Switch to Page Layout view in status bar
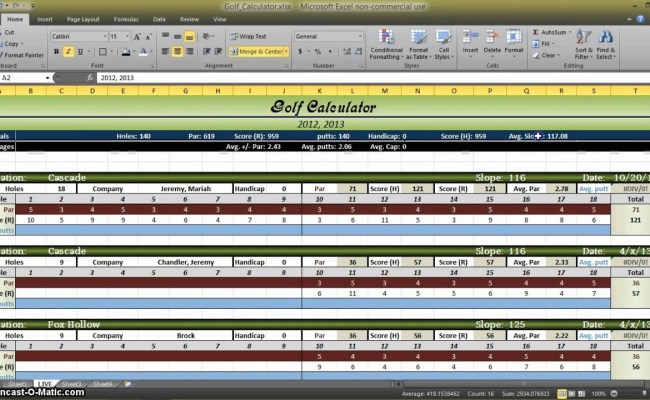 [572, 393]
